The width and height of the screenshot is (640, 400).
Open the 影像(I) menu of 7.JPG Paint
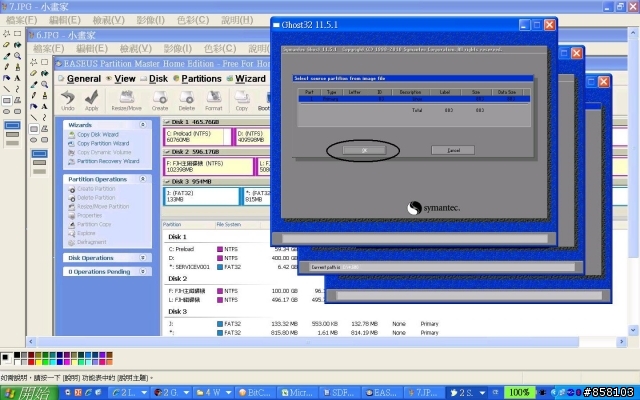click(151, 20)
